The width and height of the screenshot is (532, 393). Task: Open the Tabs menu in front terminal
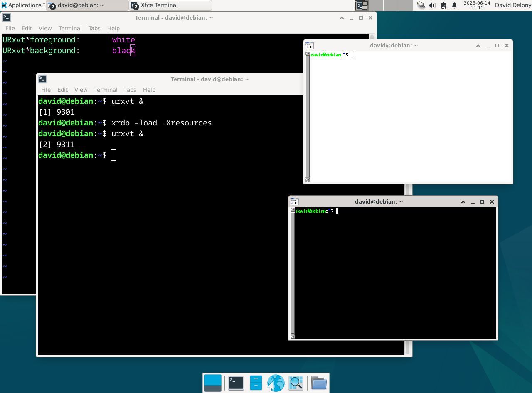(130, 90)
